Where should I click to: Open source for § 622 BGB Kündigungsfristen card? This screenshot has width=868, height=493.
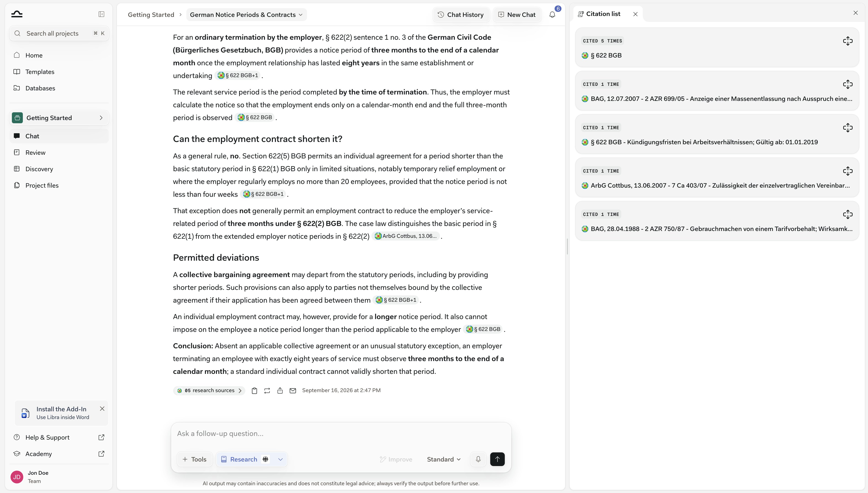[x=847, y=128]
